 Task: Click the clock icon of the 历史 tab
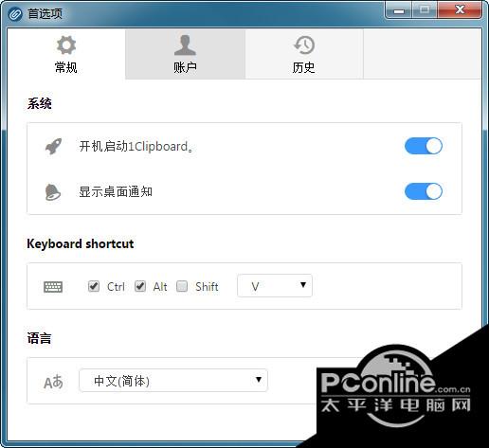(304, 45)
